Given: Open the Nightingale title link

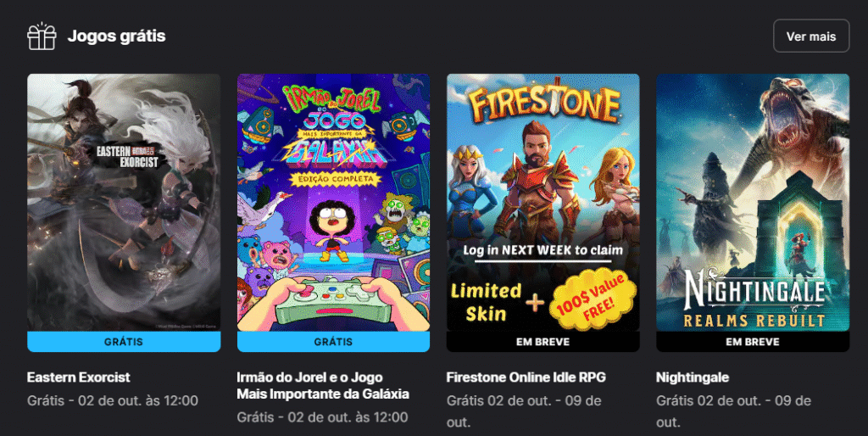Looking at the screenshot, I should pos(693,377).
